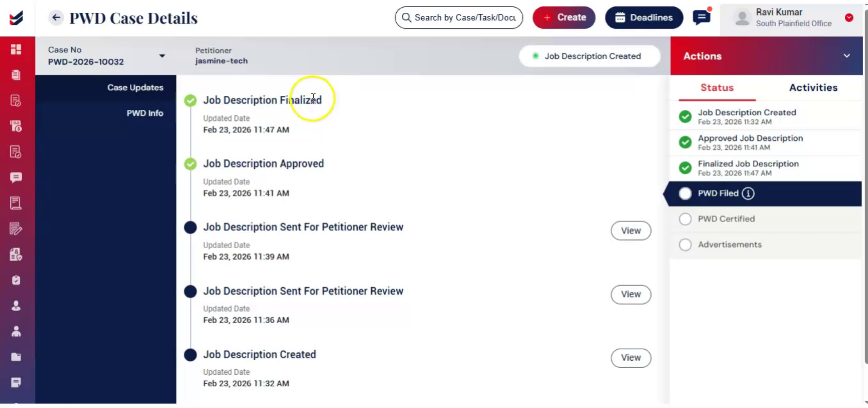Select the PWD Certified status circle
868x408 pixels.
pyautogui.click(x=685, y=219)
